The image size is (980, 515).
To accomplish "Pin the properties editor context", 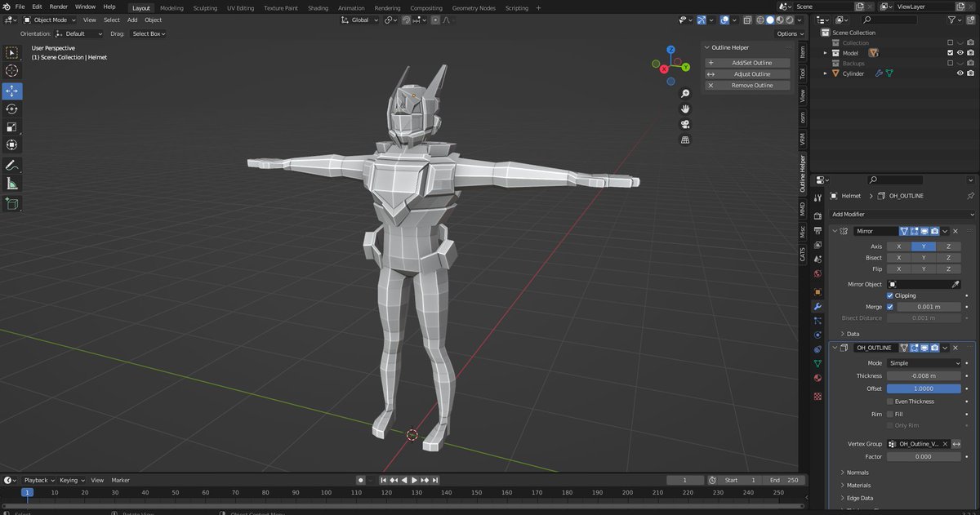I will point(970,196).
